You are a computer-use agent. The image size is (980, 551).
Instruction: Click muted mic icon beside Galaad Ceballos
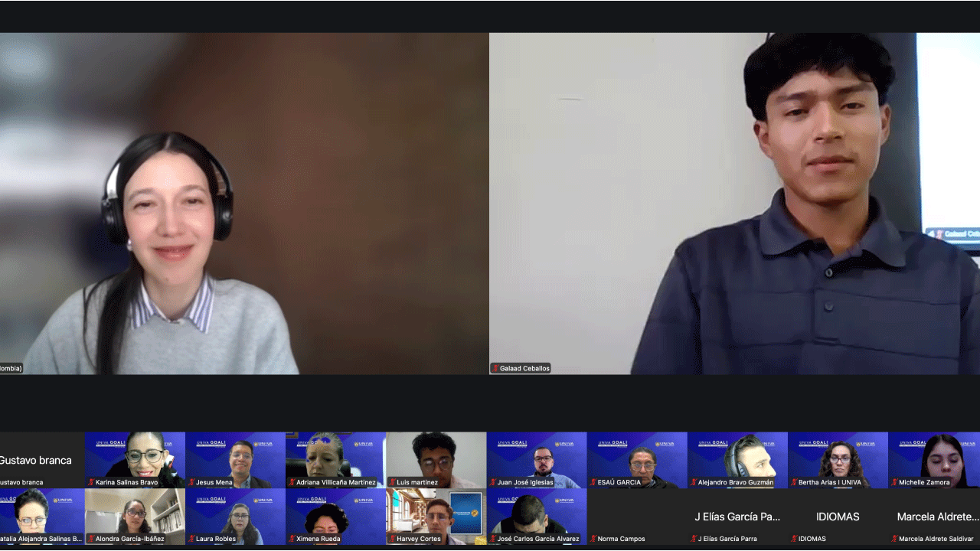pos(495,368)
